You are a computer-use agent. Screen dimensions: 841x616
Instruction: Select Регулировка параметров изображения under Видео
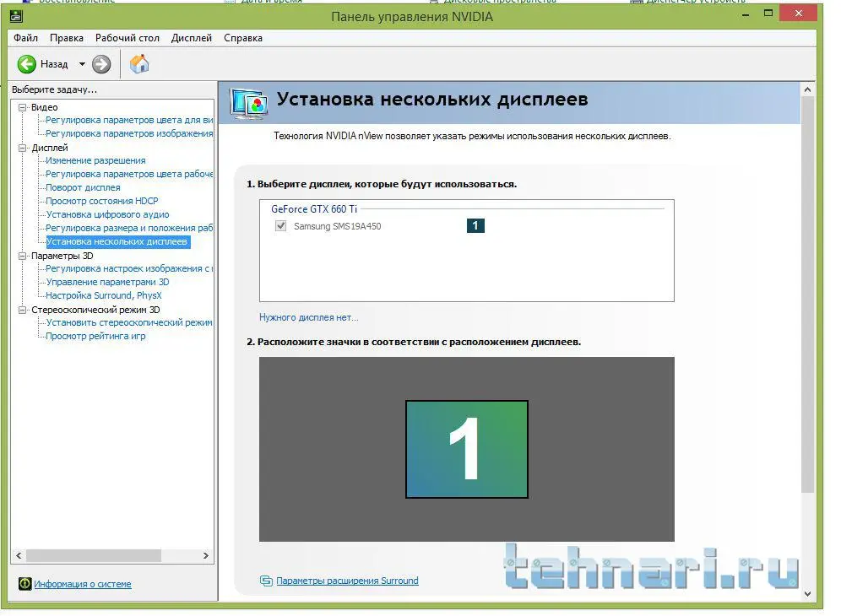tap(129, 133)
